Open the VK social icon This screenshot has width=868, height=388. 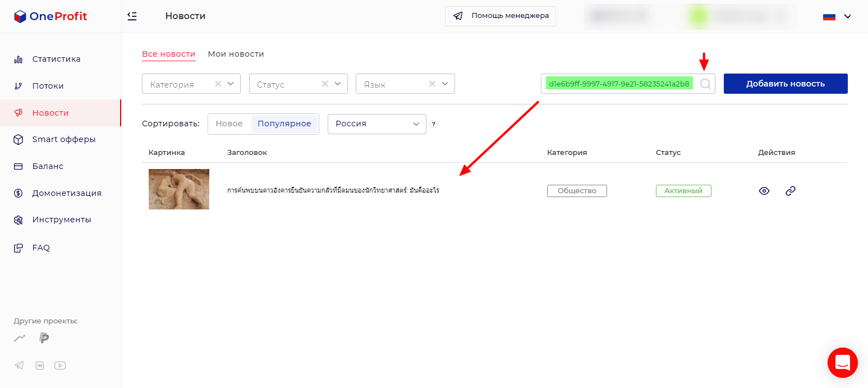40,366
